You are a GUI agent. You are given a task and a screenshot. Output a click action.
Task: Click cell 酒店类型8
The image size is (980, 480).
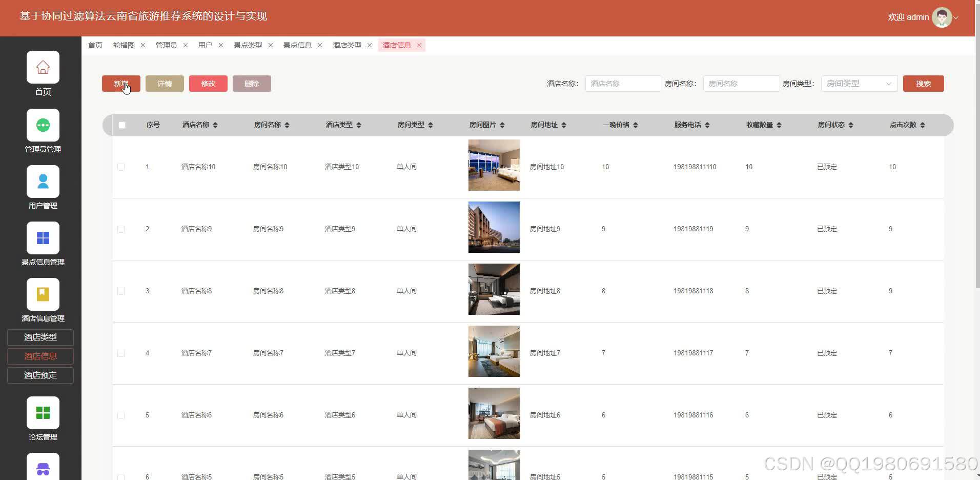(x=340, y=291)
